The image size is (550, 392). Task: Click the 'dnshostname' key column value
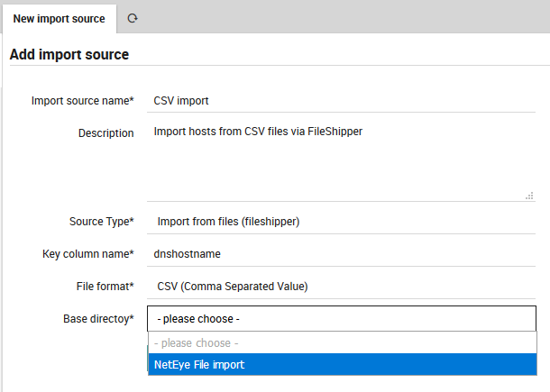[187, 254]
